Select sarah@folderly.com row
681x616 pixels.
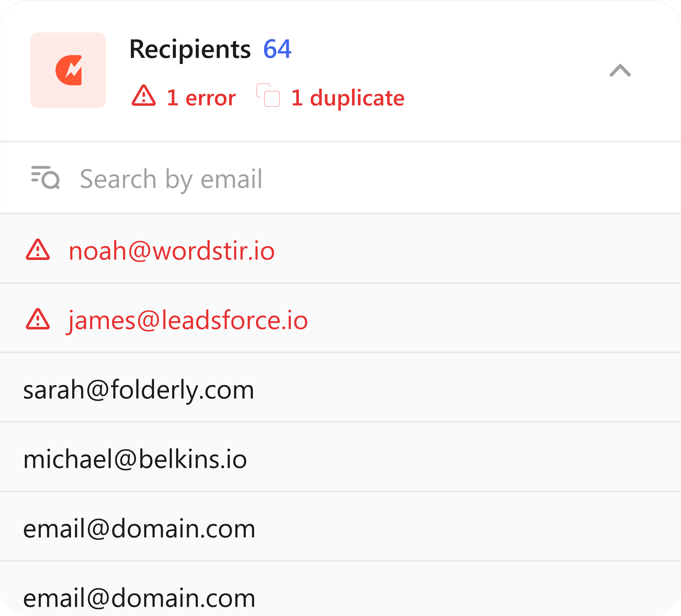[x=138, y=390]
